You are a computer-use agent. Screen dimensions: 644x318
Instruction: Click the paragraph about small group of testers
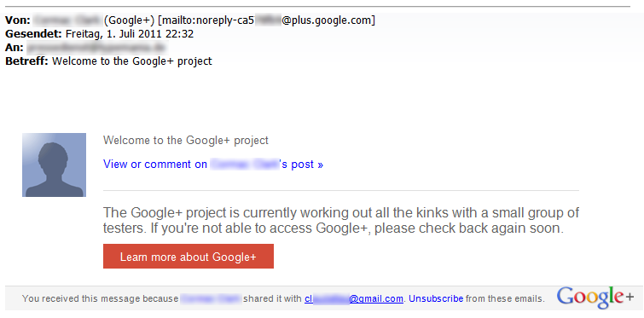[341, 220]
